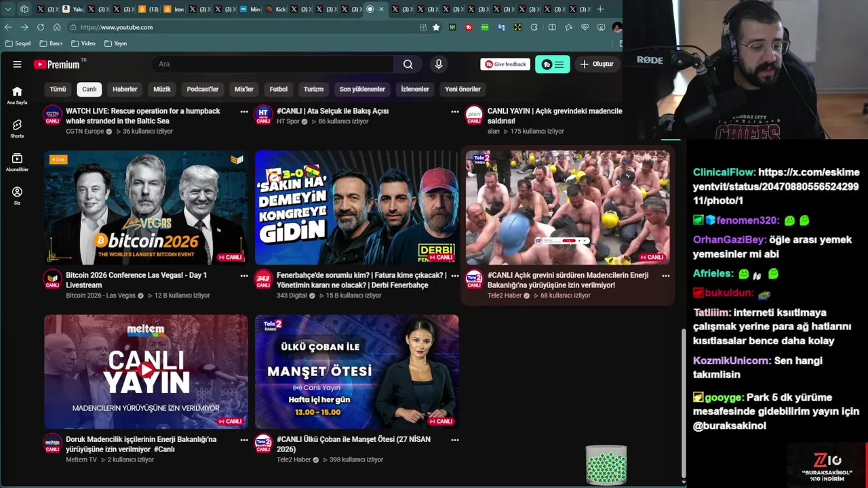Select the Futbol filter chip
The height and width of the screenshot is (488, 868).
pyautogui.click(x=279, y=89)
